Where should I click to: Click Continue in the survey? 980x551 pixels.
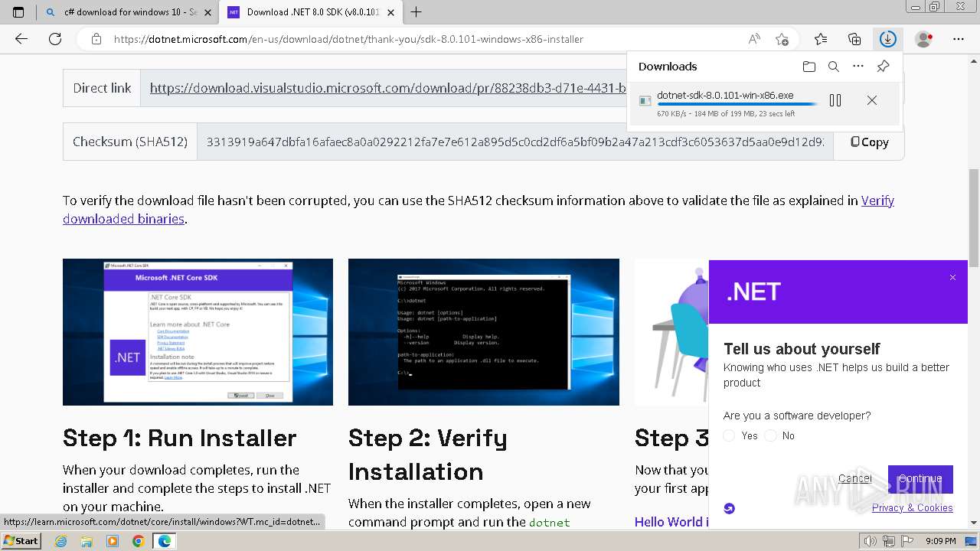tap(920, 478)
